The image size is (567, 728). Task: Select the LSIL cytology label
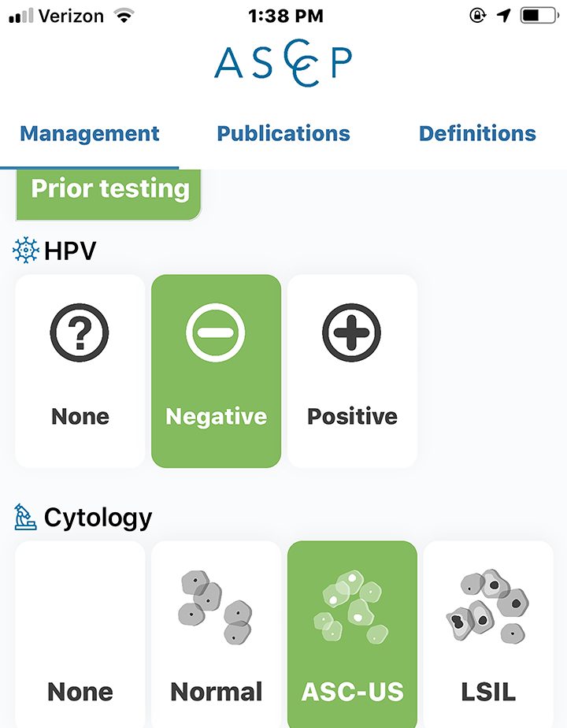(x=488, y=692)
